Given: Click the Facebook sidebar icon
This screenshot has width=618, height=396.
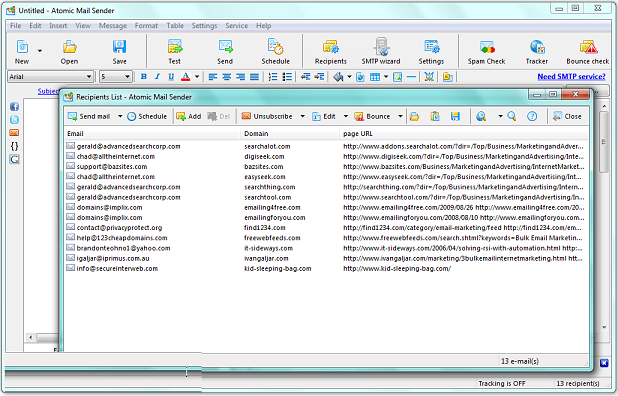Looking at the screenshot, I should (14, 107).
